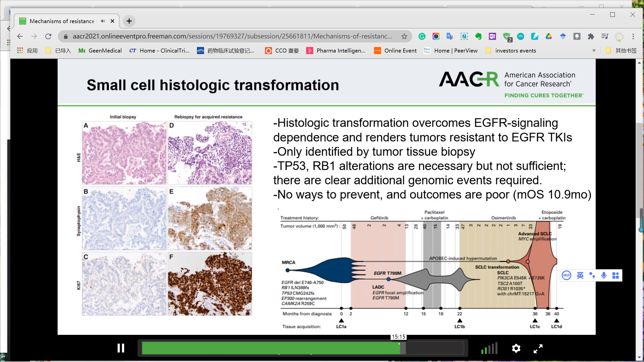
Task: Open the Chrome profile avatar
Action: click(x=619, y=37)
